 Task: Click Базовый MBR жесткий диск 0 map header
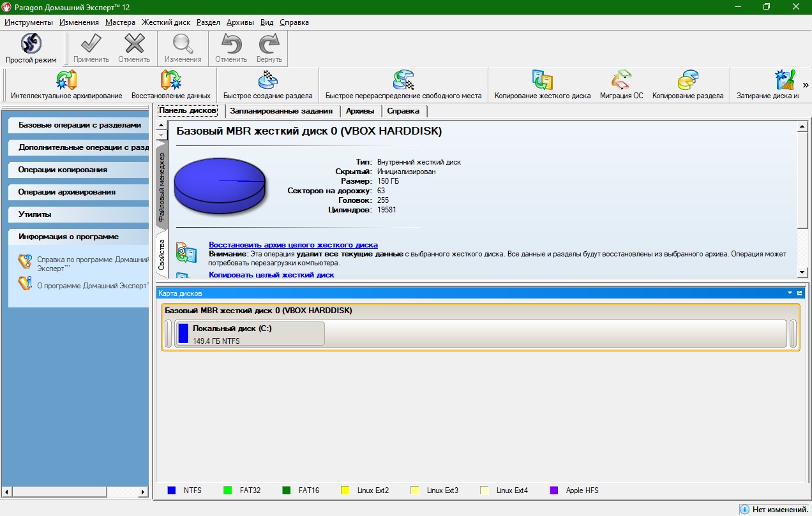pyautogui.click(x=259, y=311)
